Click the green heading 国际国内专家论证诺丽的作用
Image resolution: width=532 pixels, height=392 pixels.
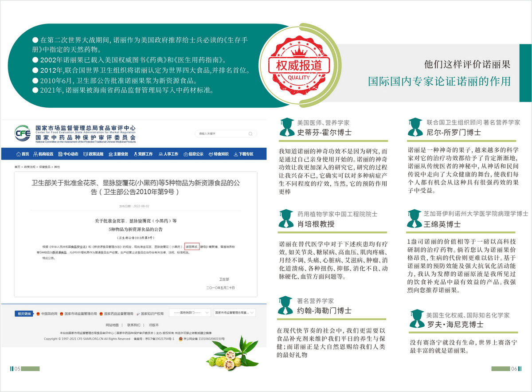pos(439,82)
